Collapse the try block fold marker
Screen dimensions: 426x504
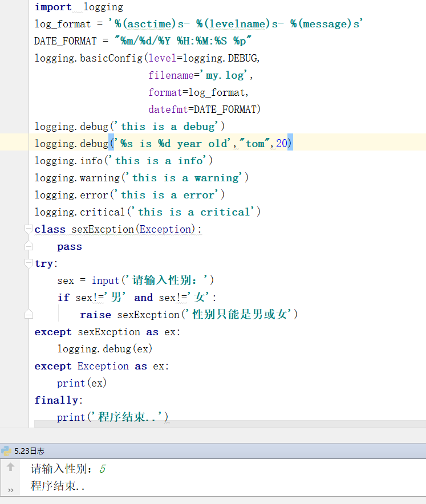pos(29,263)
